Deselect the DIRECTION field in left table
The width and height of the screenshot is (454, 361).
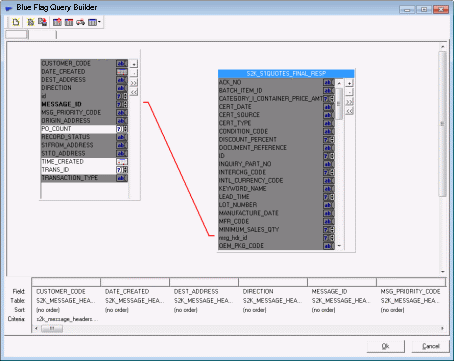(x=84, y=88)
